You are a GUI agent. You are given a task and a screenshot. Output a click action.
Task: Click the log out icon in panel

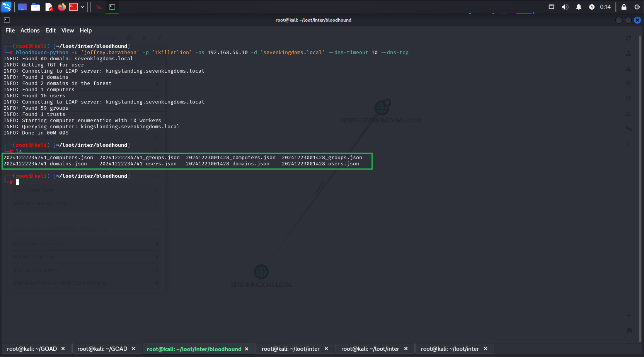637,7
